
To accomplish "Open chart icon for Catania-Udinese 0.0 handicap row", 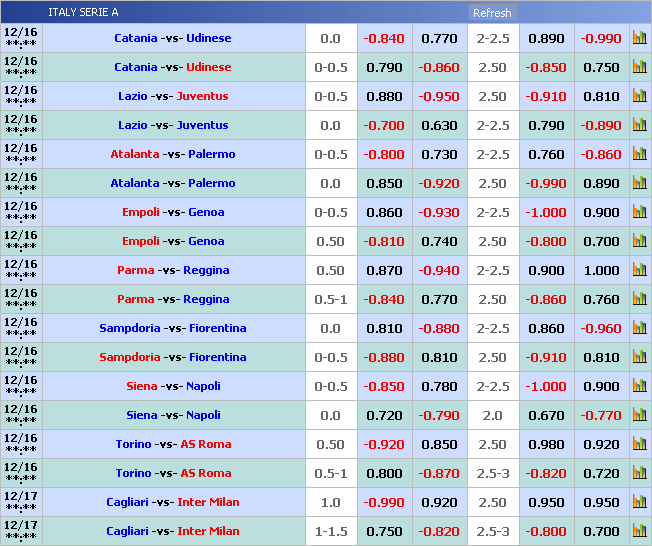I will coord(639,39).
